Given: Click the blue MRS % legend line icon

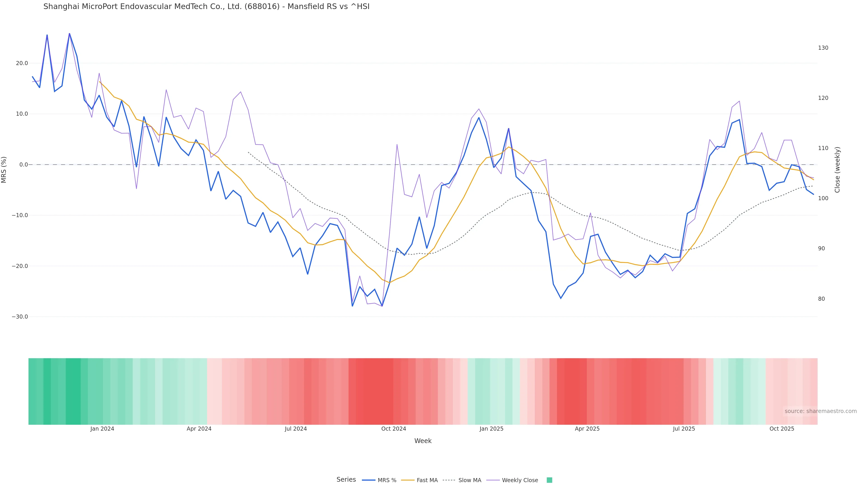Looking at the screenshot, I should pyautogui.click(x=369, y=480).
